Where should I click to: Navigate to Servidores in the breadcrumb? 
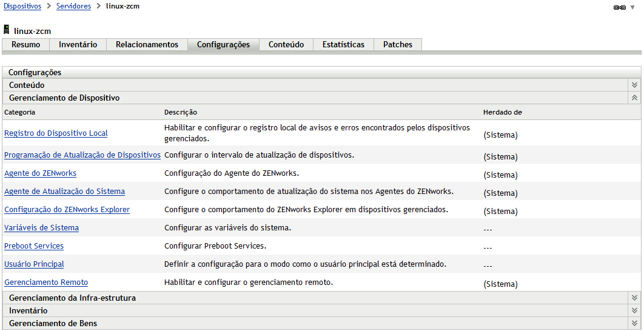coord(73,7)
